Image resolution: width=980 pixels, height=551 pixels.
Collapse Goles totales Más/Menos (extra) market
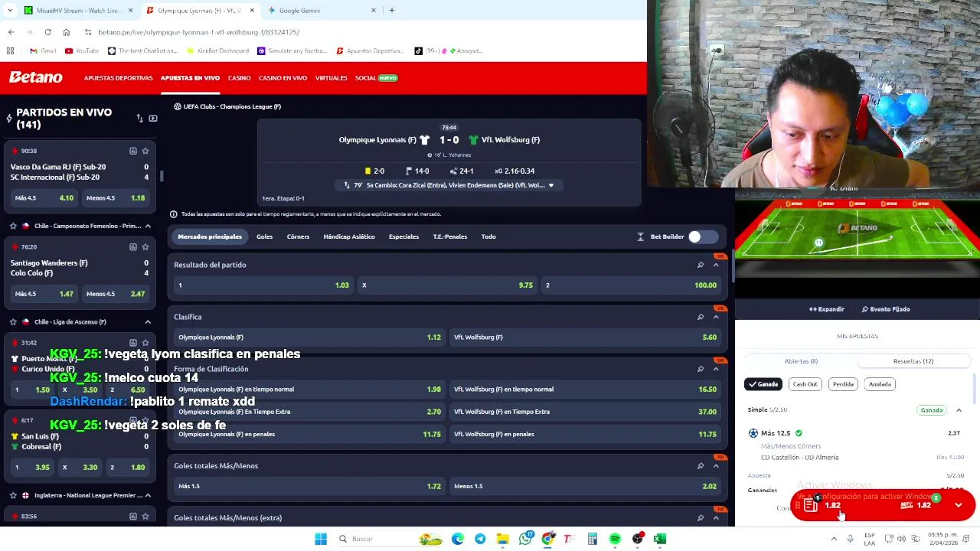[x=716, y=518]
